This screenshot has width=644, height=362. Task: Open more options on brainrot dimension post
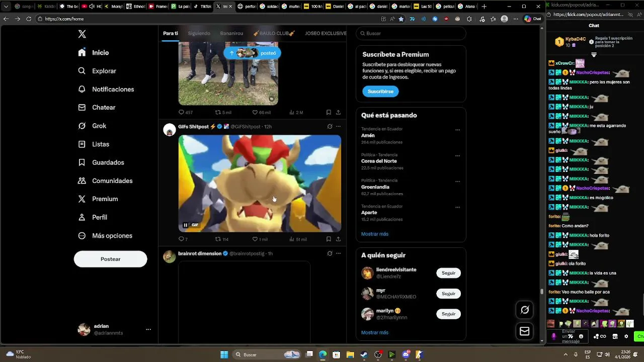point(338,253)
